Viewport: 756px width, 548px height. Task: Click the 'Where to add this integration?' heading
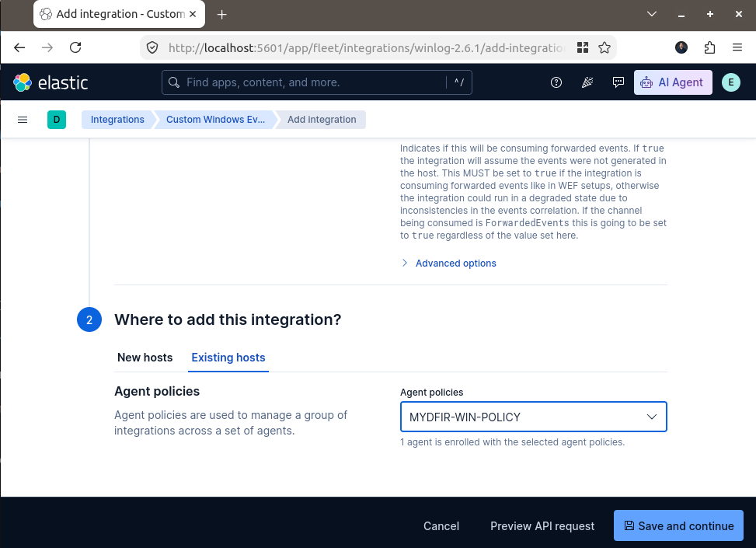(x=228, y=319)
